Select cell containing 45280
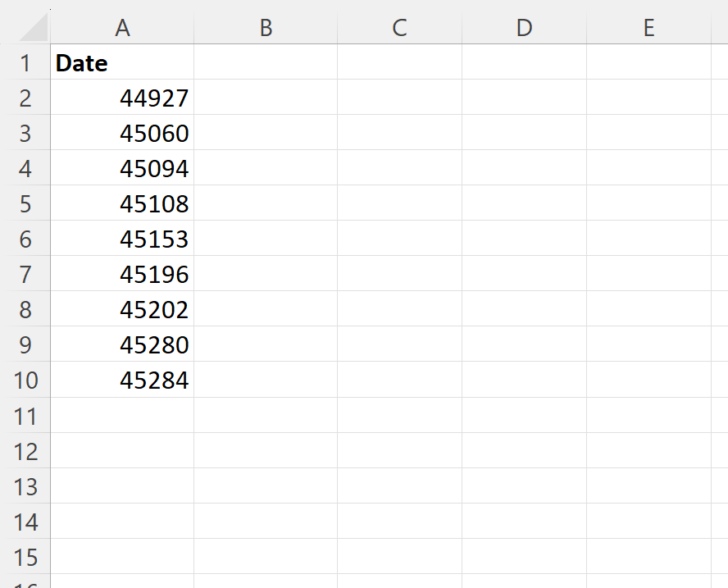Screen dimensions: 728x588 [122, 345]
